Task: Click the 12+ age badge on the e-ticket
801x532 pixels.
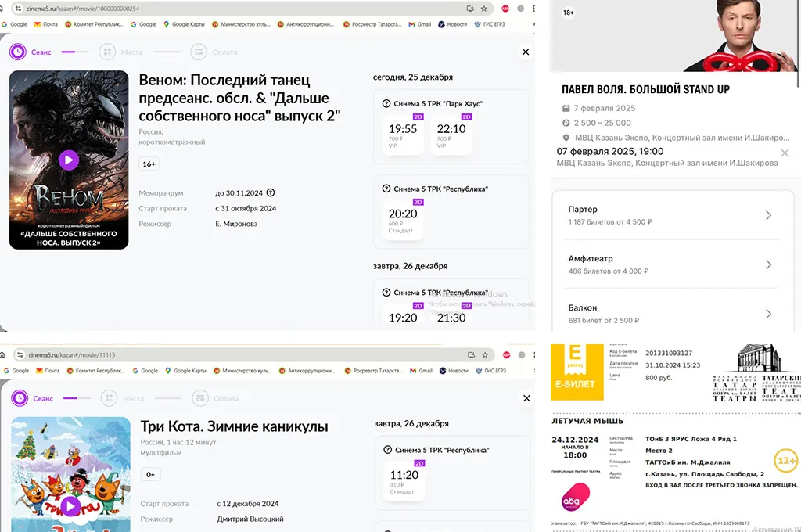Action: tap(785, 461)
